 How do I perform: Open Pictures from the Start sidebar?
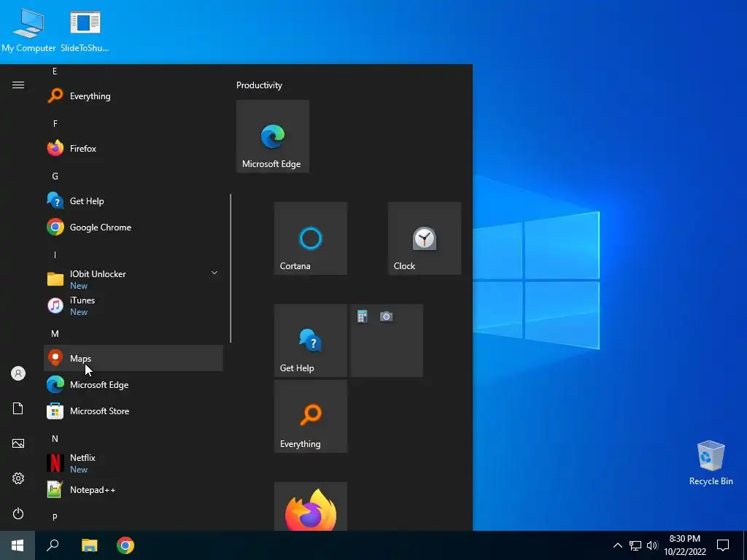pyautogui.click(x=18, y=443)
